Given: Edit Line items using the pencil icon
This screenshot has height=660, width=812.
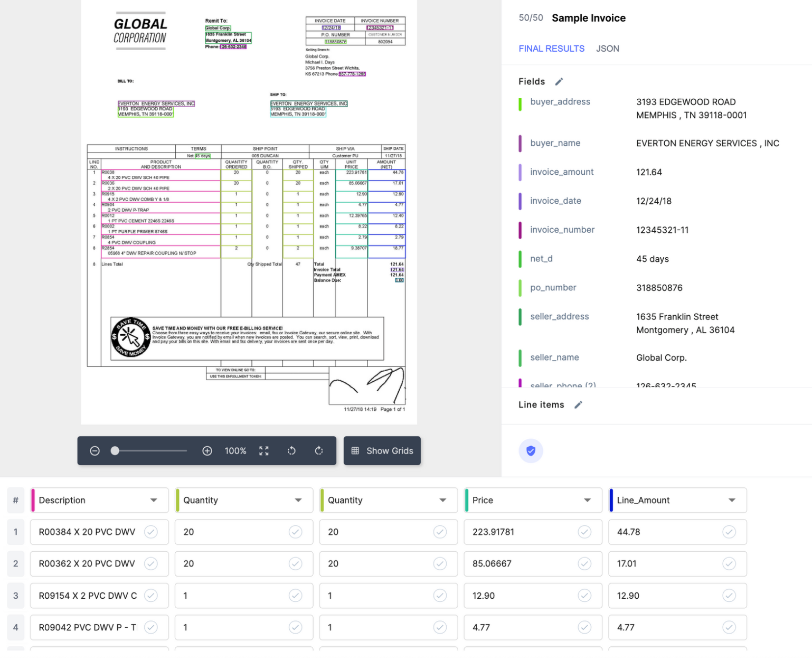Looking at the screenshot, I should (578, 404).
